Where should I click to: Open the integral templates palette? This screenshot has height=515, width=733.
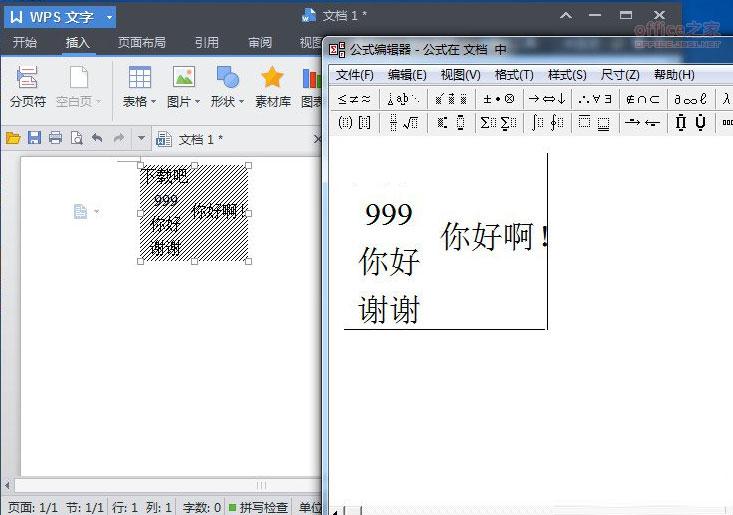coord(547,123)
